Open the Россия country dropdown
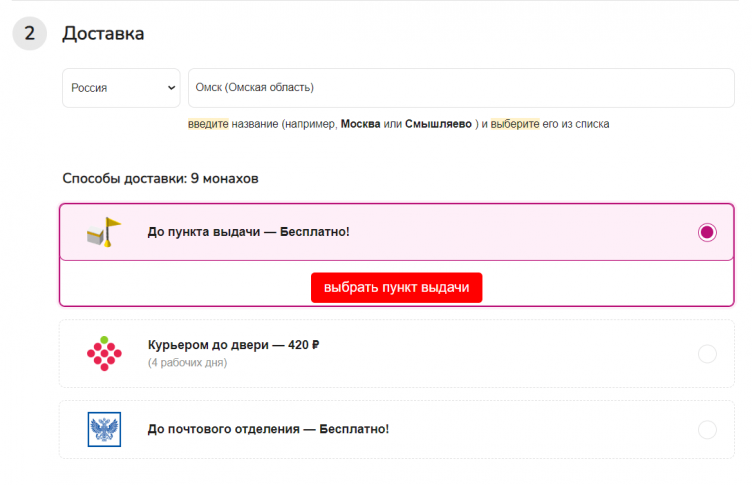Image resolution: width=752 pixels, height=485 pixels. click(121, 88)
